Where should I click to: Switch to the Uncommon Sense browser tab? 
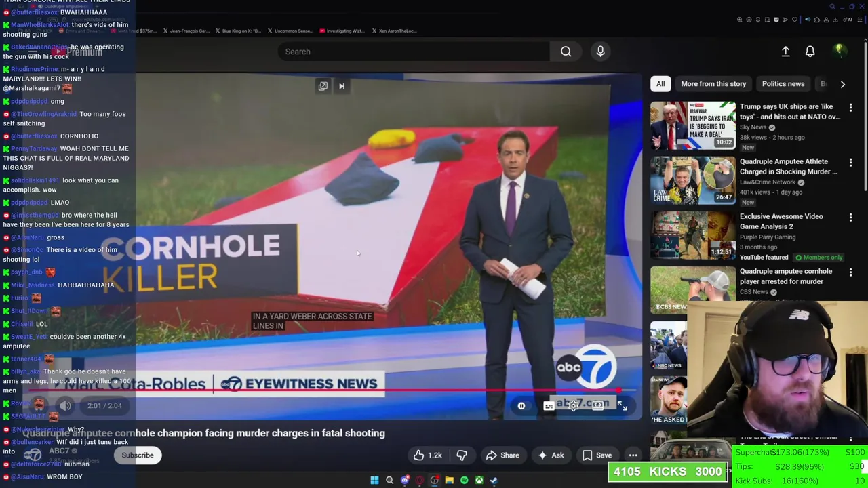point(290,30)
